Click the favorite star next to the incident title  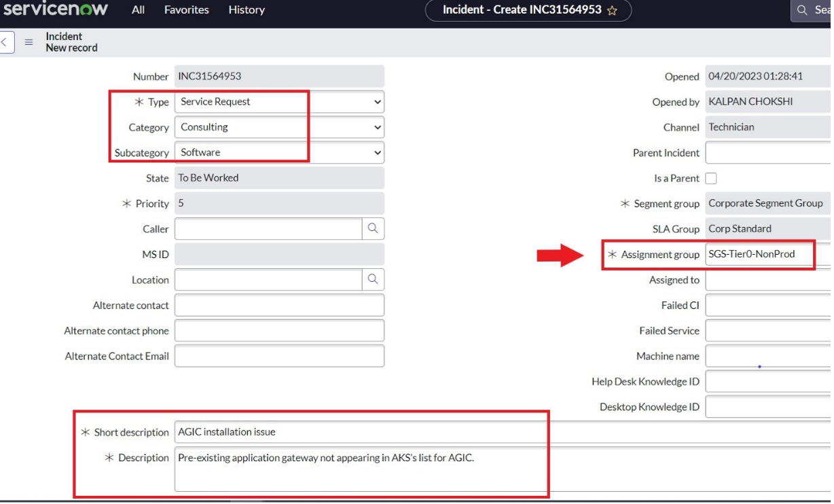tap(612, 11)
